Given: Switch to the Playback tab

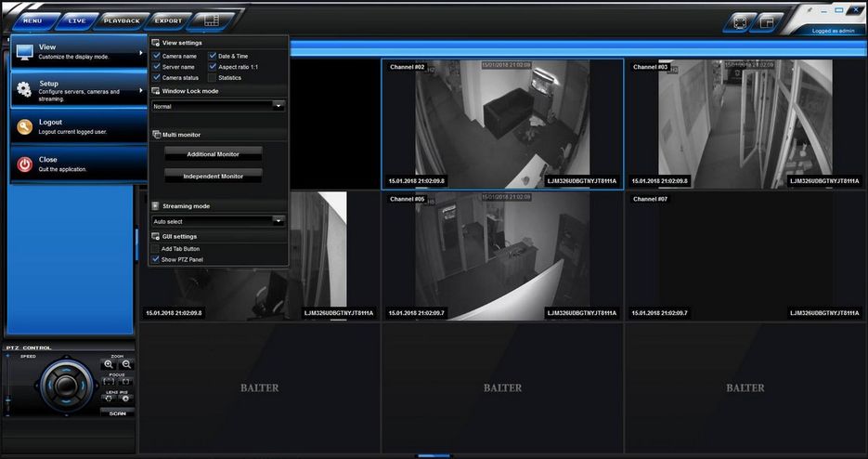Looking at the screenshot, I should point(122,20).
